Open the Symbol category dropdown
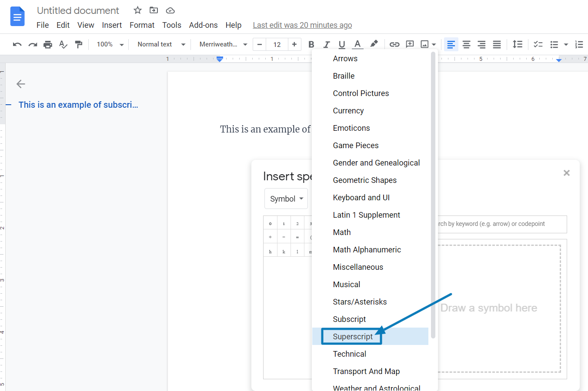The width and height of the screenshot is (588, 391). click(x=286, y=199)
